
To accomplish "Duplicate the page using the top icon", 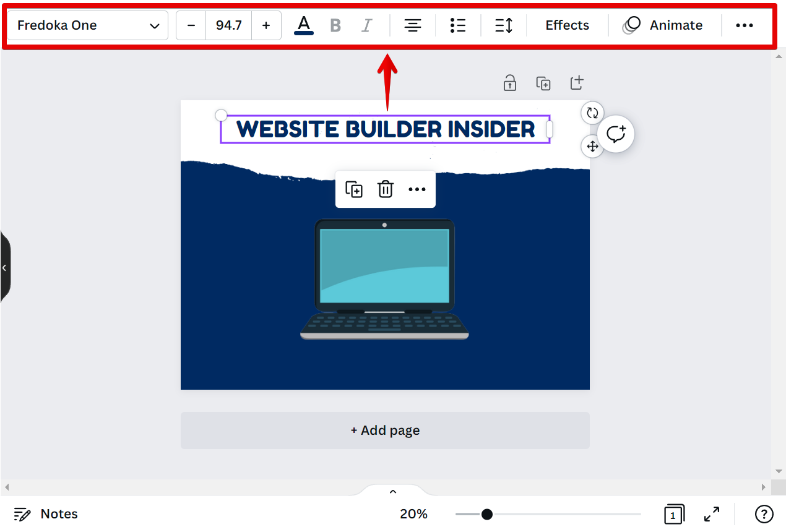I will pos(543,83).
